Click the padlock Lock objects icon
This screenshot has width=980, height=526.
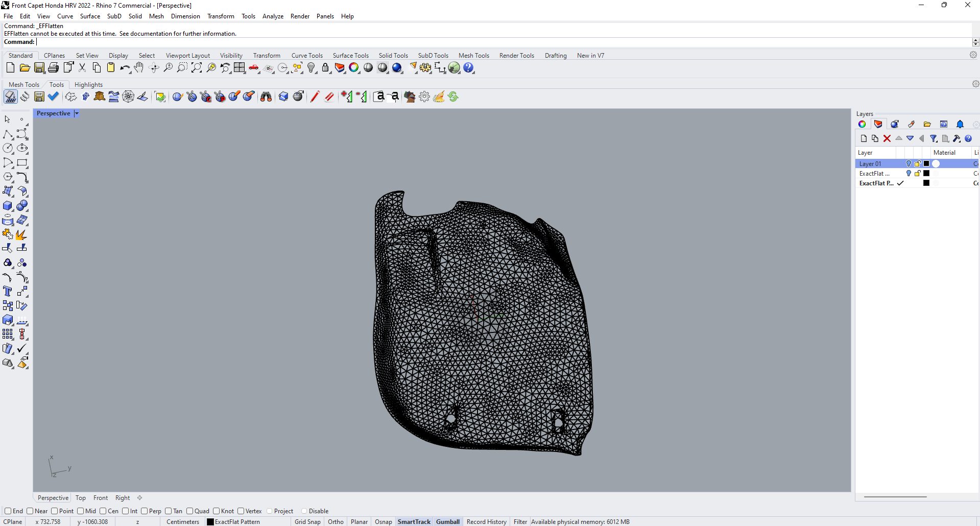325,67
